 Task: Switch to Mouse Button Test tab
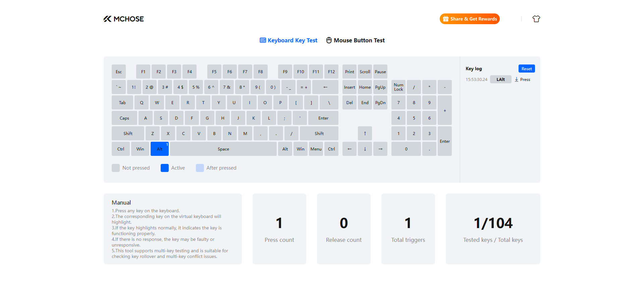(356, 40)
